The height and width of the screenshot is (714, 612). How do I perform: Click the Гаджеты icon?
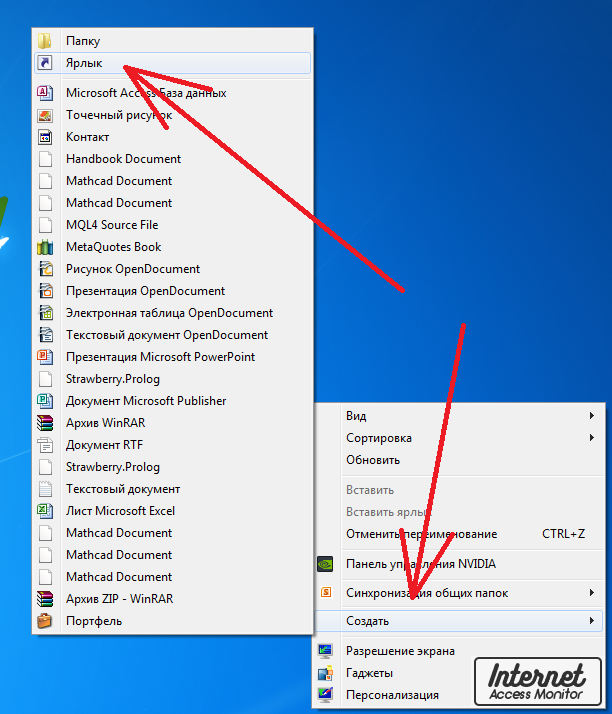tap(325, 673)
